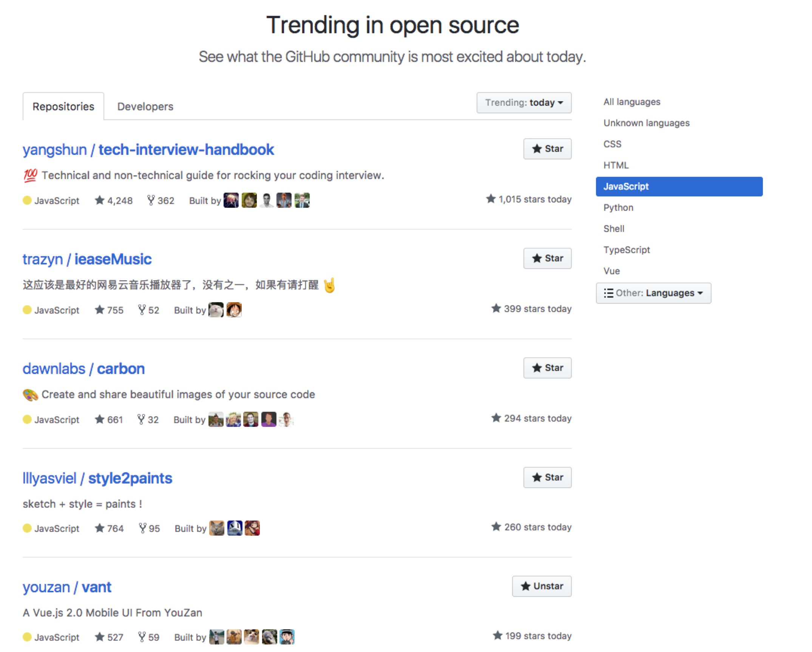Click the 100 emoji in handbook description
This screenshot has width=812, height=652.
tap(30, 175)
